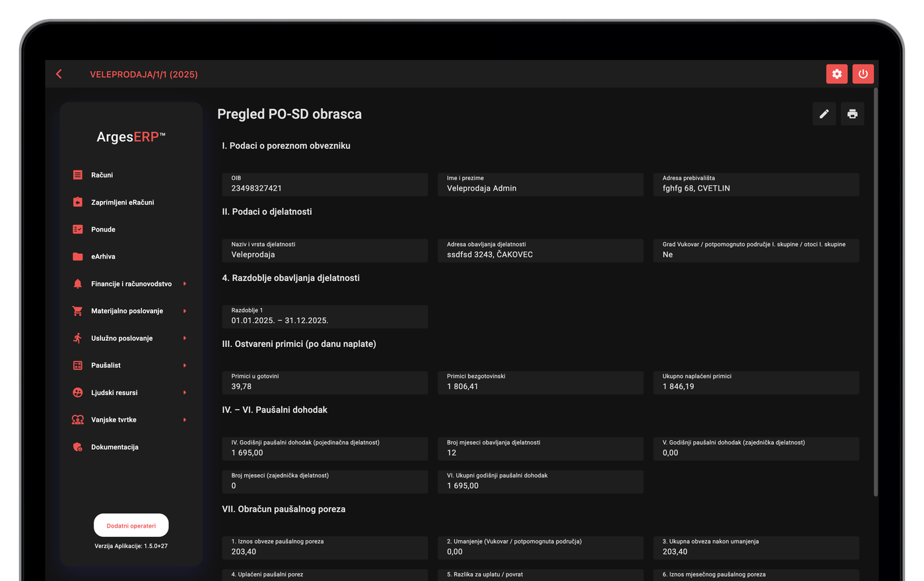Click Broj mjeseci (zajednička djelatnost) field

click(325, 482)
